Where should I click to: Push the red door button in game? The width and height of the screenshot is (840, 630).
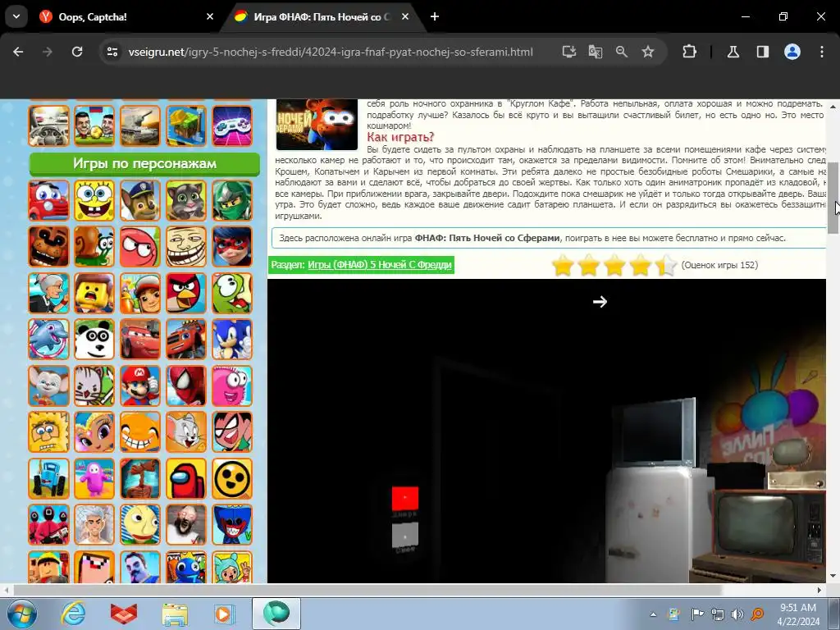click(x=405, y=498)
